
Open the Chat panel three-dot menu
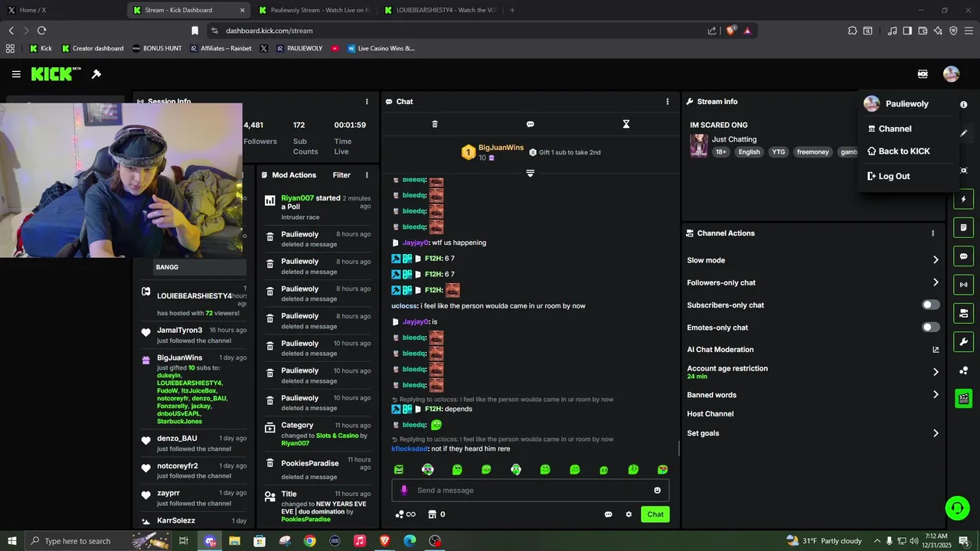tap(668, 102)
